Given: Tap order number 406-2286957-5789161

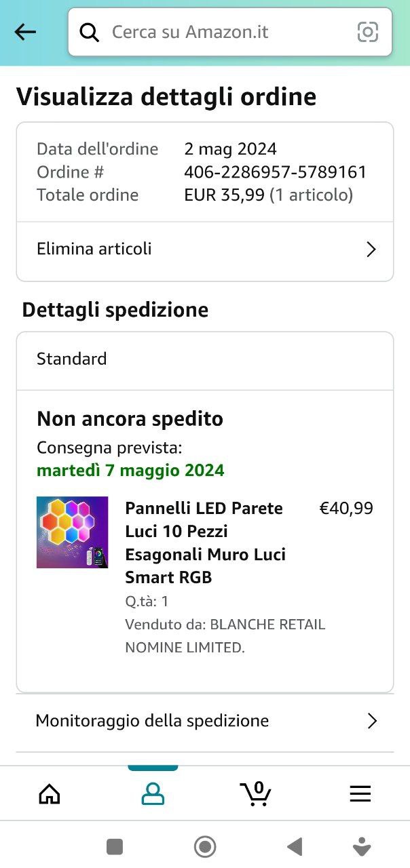Looking at the screenshot, I should pyautogui.click(x=275, y=172).
